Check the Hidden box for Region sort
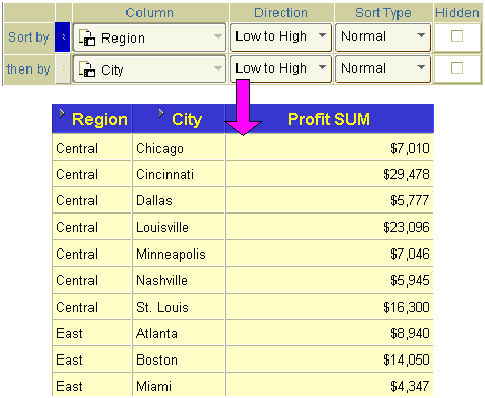Viewport: 485px width, 398px height. pyautogui.click(x=457, y=36)
